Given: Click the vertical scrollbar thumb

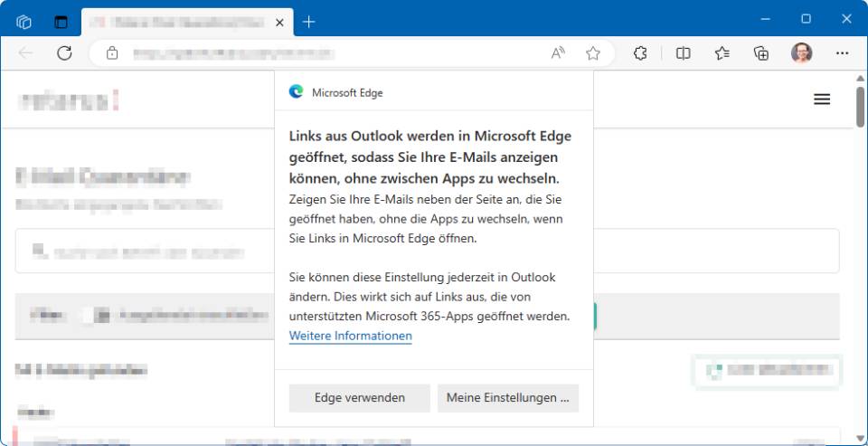Looking at the screenshot, I should coord(860,107).
